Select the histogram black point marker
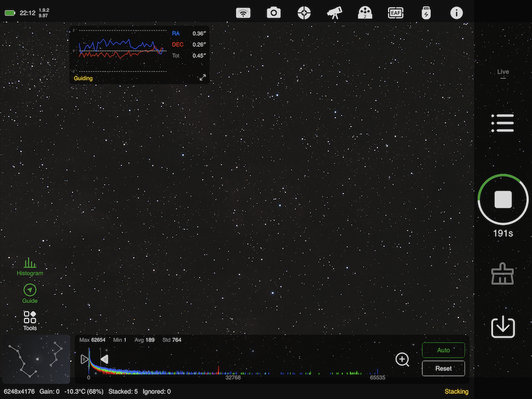The height and width of the screenshot is (399, 532). 84,359
